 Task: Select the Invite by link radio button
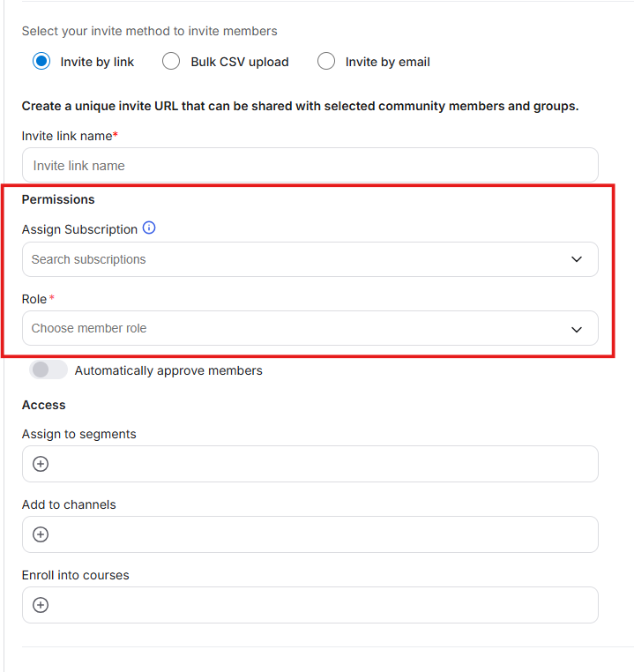[x=41, y=62]
